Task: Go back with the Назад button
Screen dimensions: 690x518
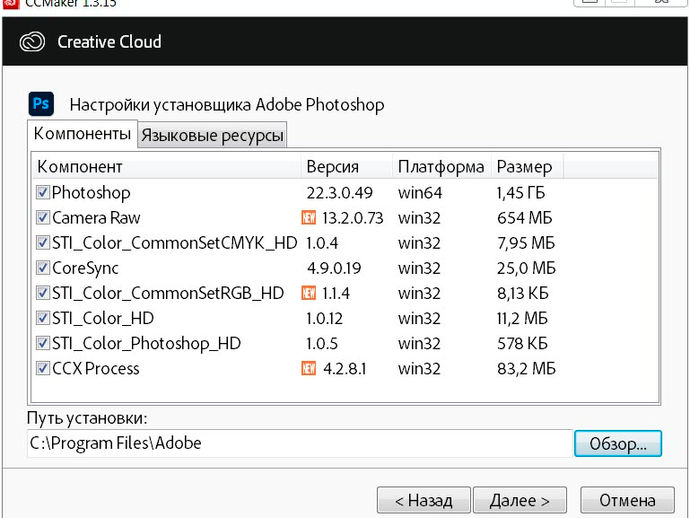Action: (x=424, y=500)
